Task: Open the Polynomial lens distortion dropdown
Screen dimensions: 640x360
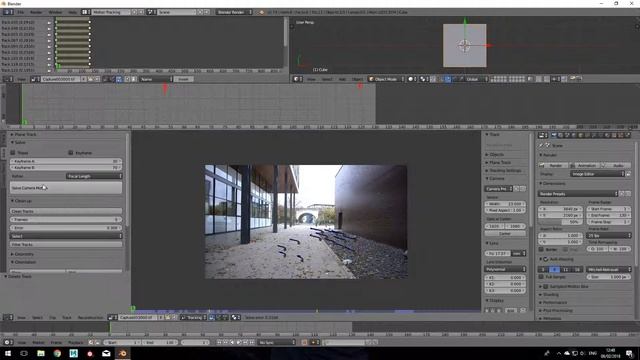Action: point(505,269)
